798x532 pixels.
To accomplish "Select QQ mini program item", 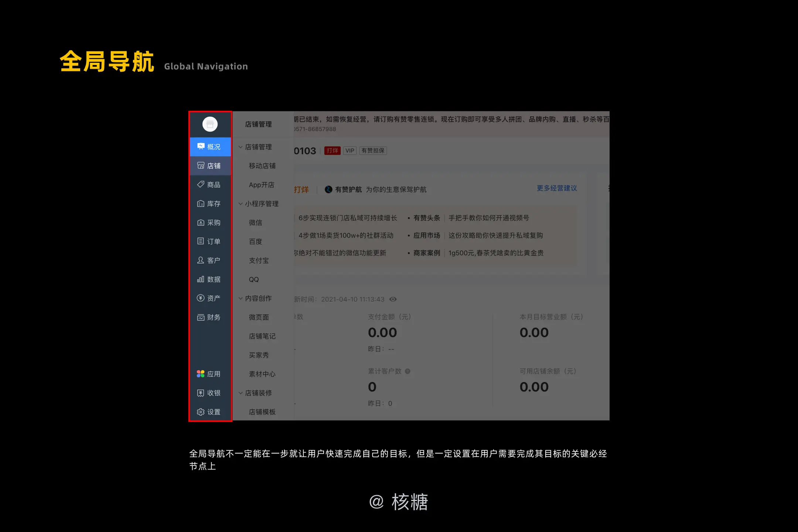I will [x=254, y=279].
